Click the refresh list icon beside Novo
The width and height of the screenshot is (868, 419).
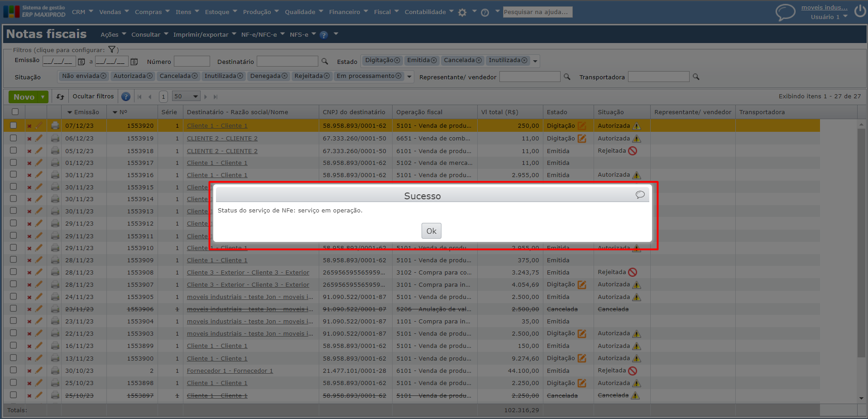click(60, 96)
